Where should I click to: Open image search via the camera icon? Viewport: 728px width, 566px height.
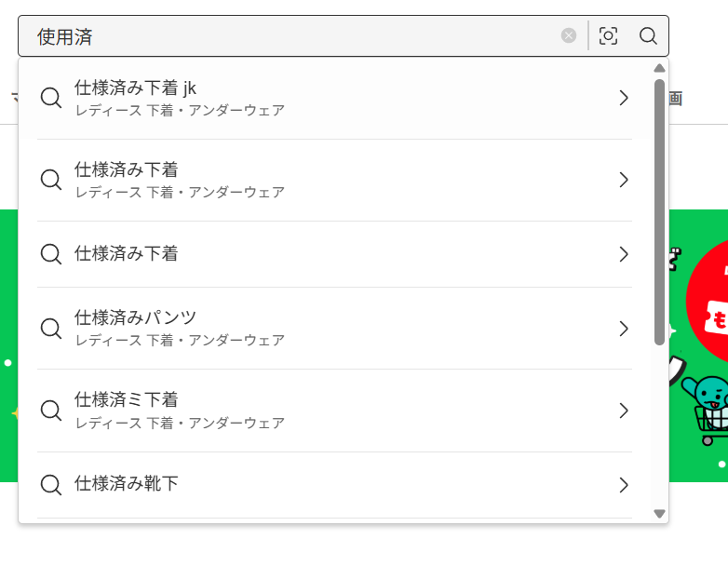608,36
